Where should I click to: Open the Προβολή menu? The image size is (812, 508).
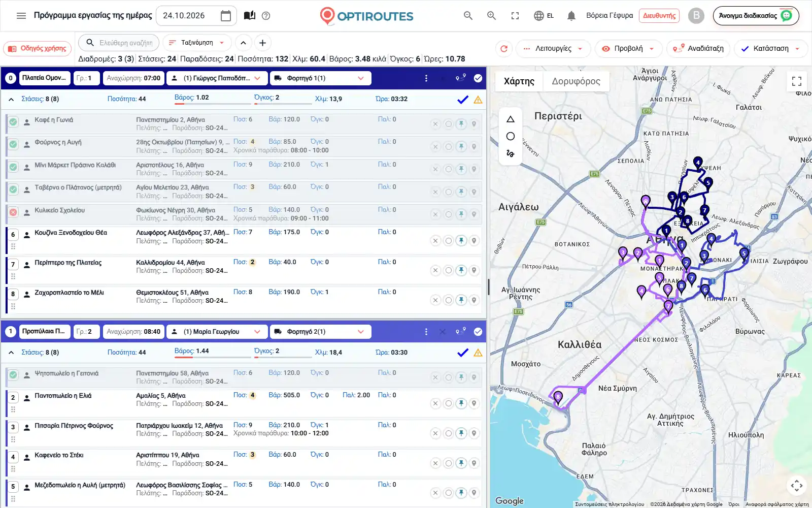[628, 49]
